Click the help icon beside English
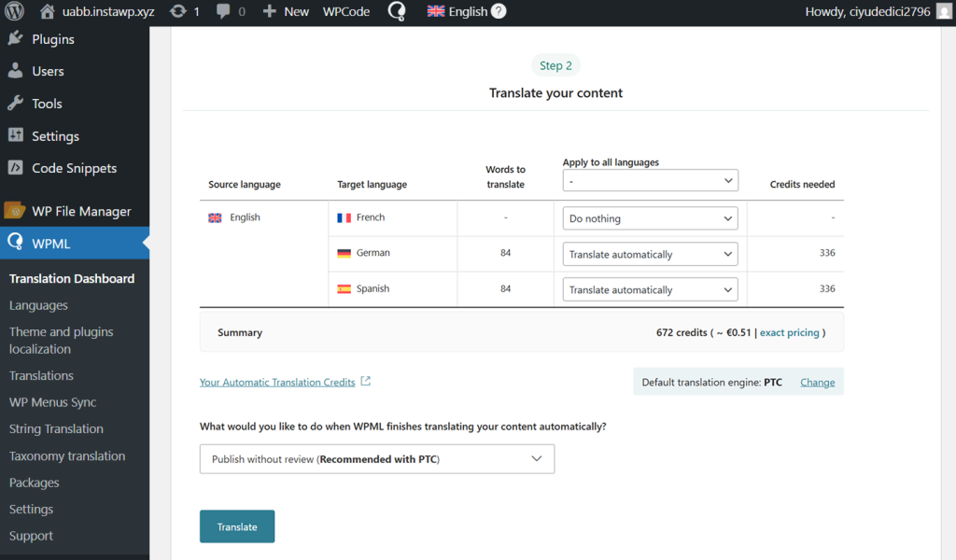 coord(499,12)
